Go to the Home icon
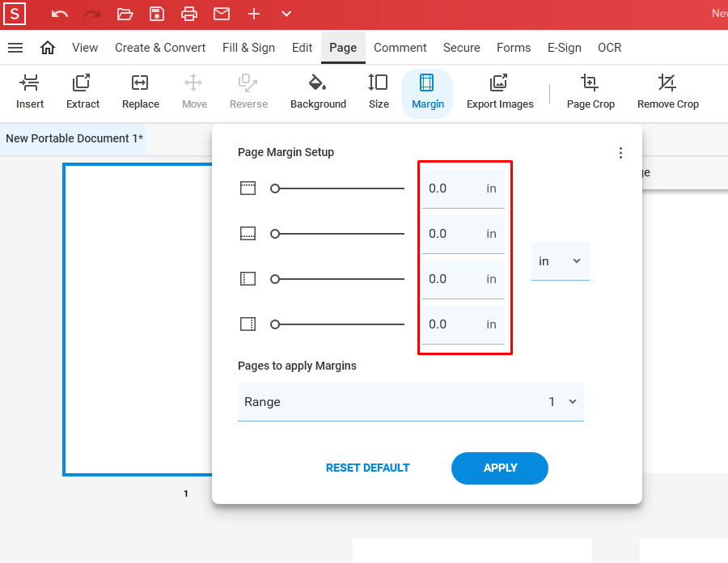Image resolution: width=728 pixels, height=563 pixels. click(x=48, y=48)
